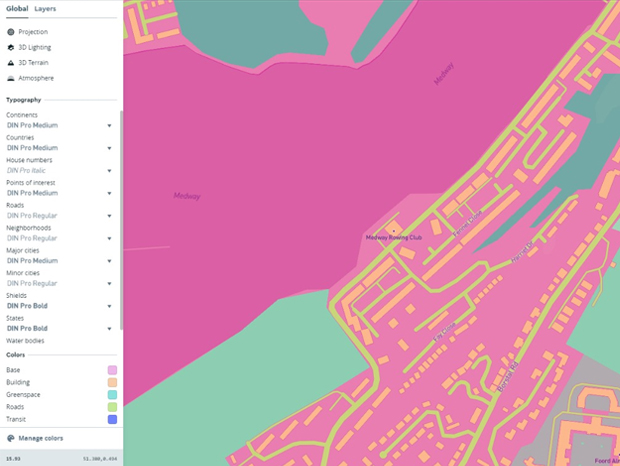Click the Borstal Rd street label

coord(508,377)
